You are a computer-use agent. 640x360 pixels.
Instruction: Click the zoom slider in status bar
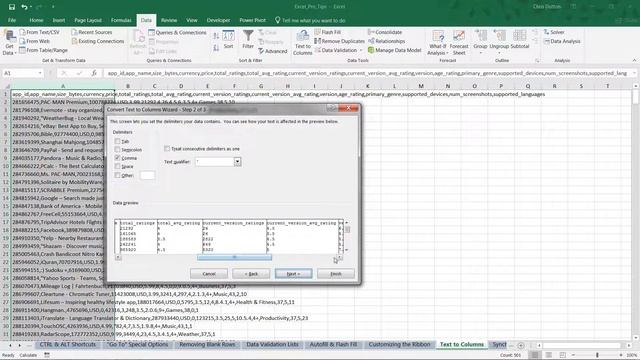[x=597, y=355]
